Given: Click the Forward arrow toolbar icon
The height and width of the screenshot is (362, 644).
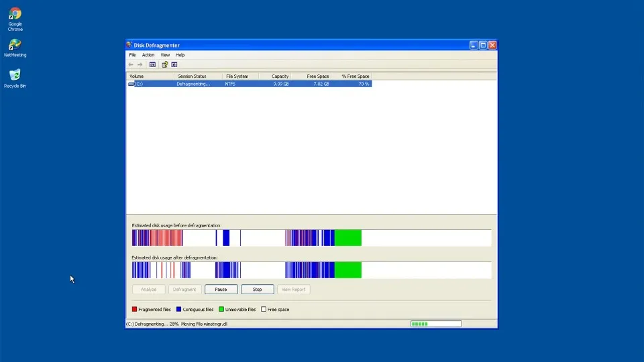Looking at the screenshot, I should [140, 64].
